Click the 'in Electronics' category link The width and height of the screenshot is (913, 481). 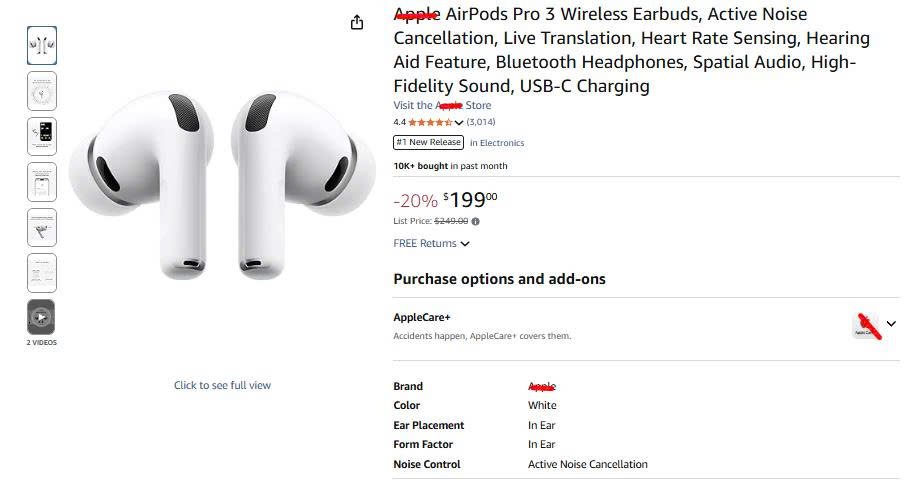pos(497,143)
